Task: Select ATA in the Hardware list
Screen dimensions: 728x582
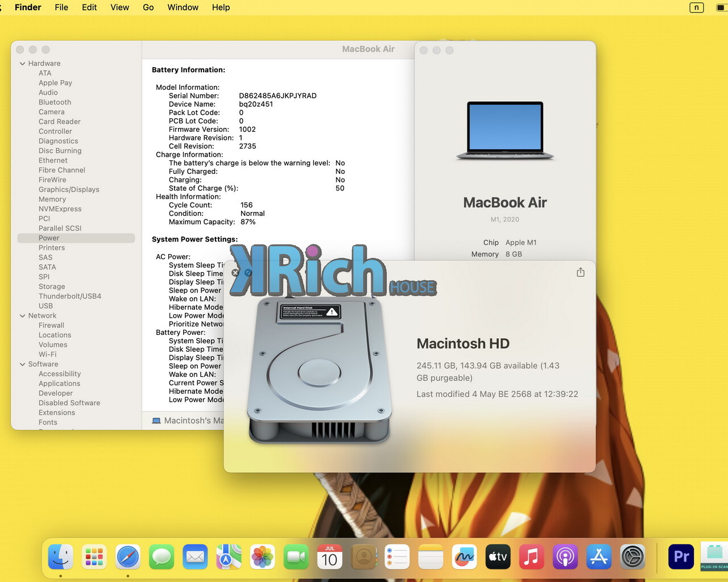Action: (45, 73)
